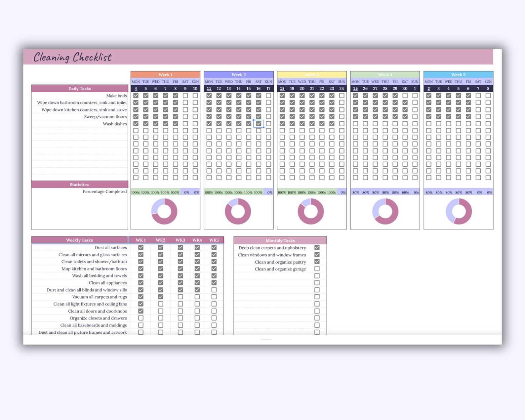Uncheck Clean and organize pantry checkbox
This screenshot has height=420, width=525.
(x=317, y=262)
